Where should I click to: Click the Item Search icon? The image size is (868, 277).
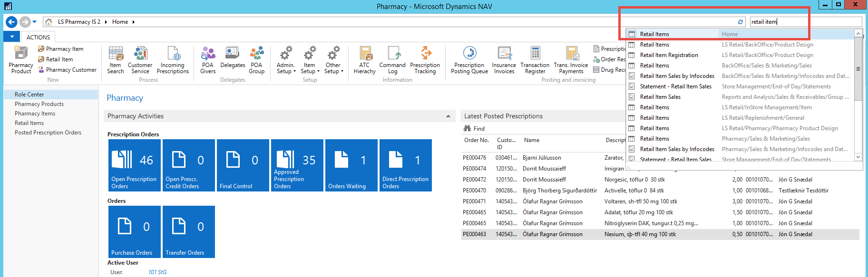[115, 60]
